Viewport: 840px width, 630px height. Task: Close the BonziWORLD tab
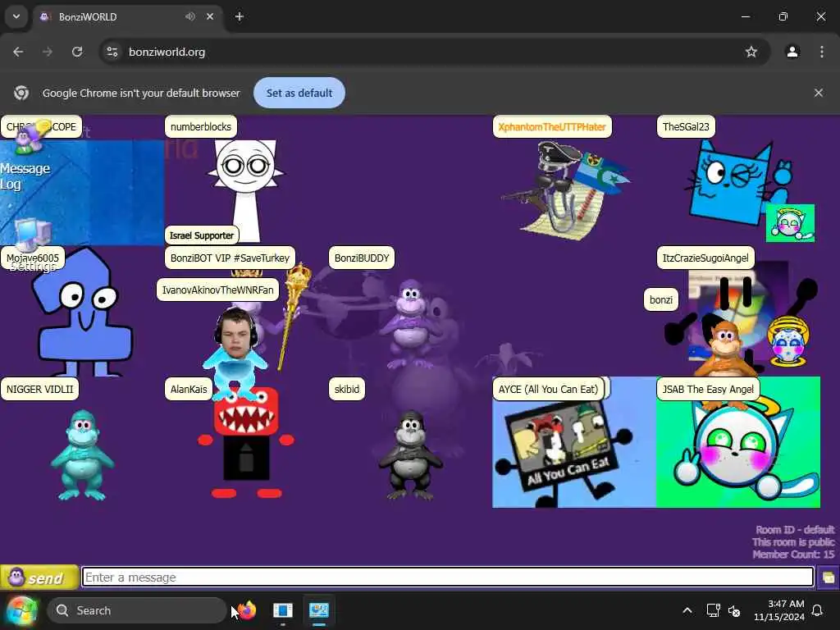[x=210, y=16]
